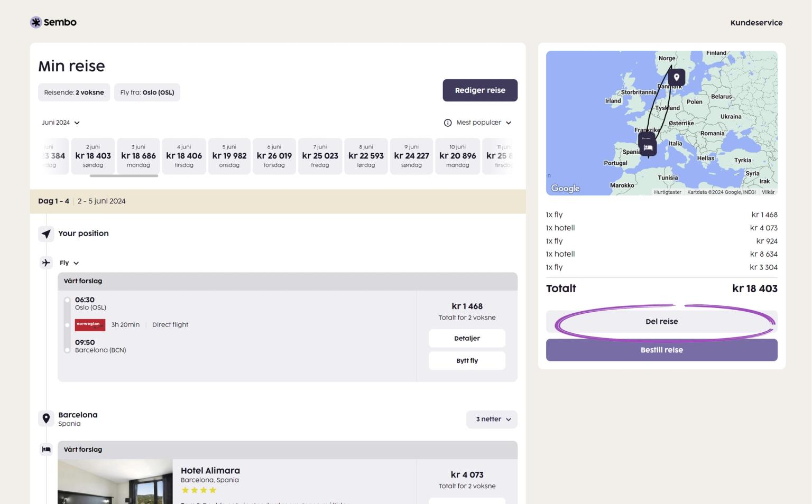
Task: Click the Barcelona location pin icon
Action: (46, 418)
